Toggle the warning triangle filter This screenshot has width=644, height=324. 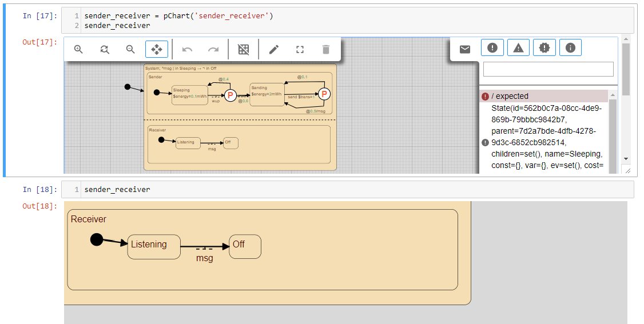518,48
